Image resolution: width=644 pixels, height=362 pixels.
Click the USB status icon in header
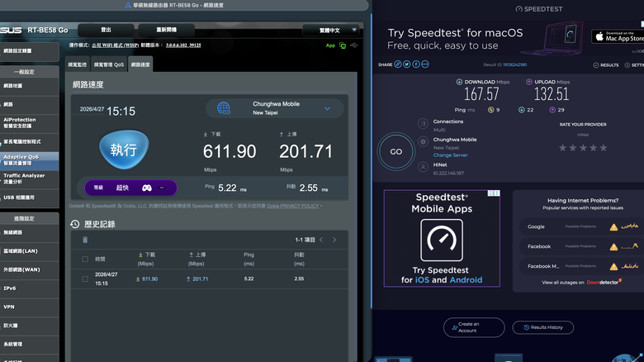pos(353,45)
